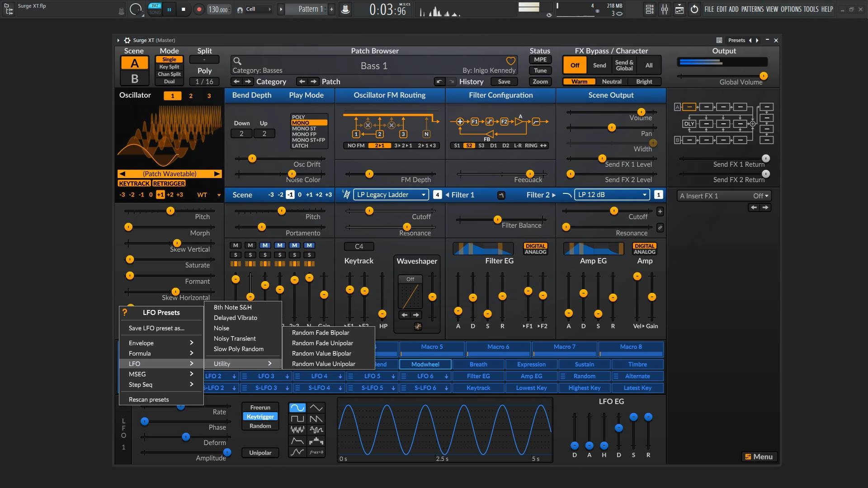Open the Surge XT Menu button
This screenshot has width=868, height=488.
(759, 457)
